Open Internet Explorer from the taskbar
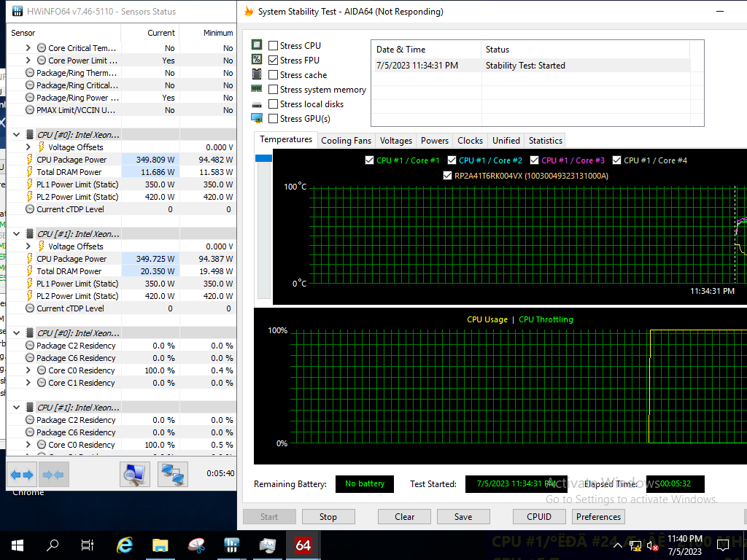This screenshot has height=560, width=747. click(125, 545)
